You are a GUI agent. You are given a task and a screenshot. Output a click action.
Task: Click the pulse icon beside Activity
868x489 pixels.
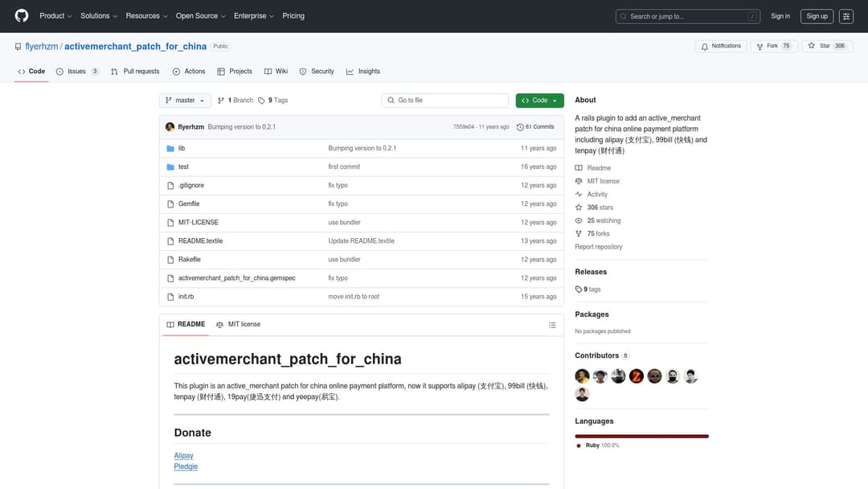[579, 195]
